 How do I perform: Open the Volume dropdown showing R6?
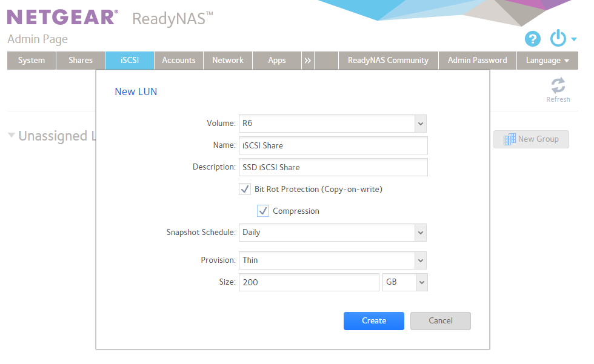coord(333,124)
